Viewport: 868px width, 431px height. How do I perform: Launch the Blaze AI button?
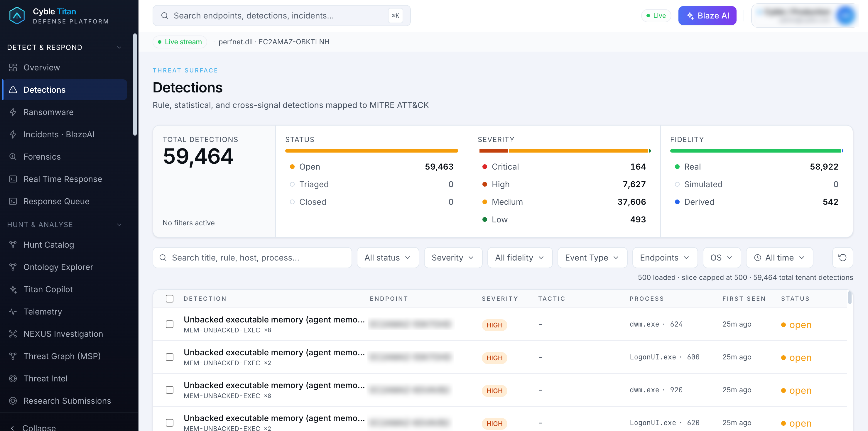pos(707,16)
